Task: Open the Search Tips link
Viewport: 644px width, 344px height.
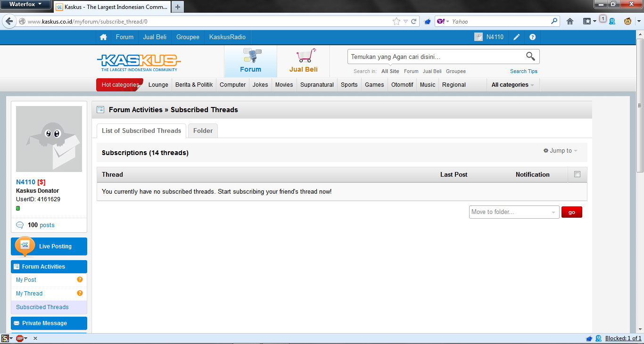Action: pos(523,71)
